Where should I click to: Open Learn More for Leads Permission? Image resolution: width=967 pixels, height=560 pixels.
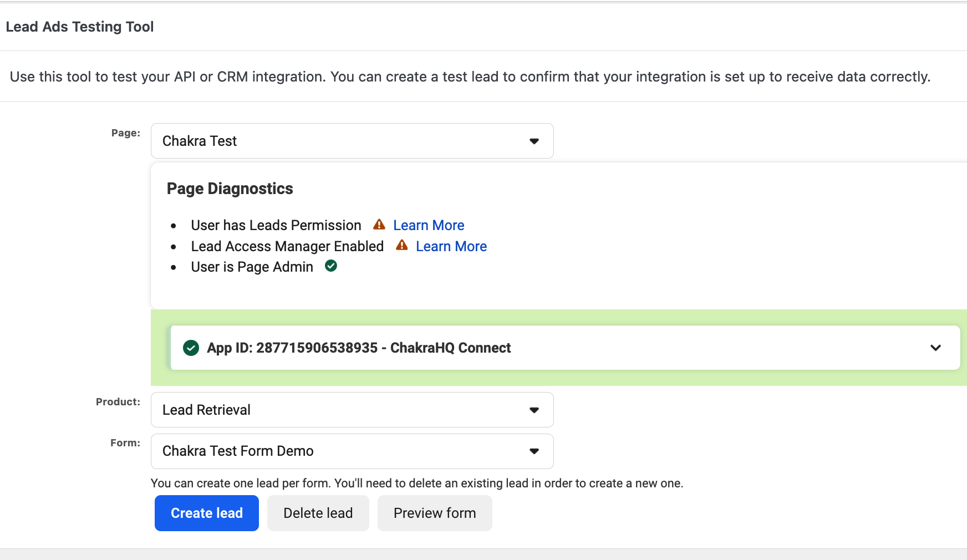pyautogui.click(x=429, y=225)
